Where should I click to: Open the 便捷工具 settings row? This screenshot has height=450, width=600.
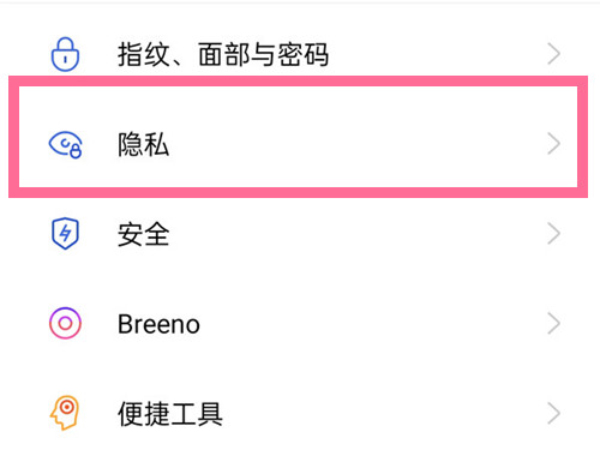pos(300,413)
